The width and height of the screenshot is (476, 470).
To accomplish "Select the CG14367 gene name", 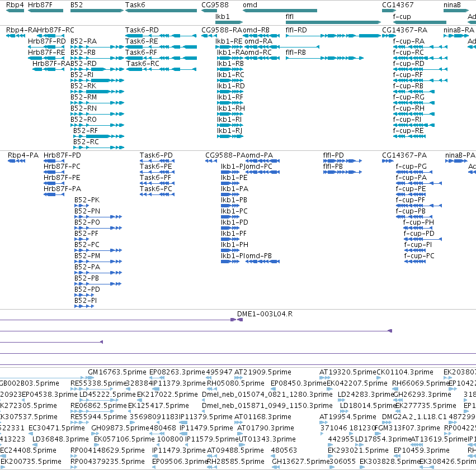I will [x=398, y=5].
